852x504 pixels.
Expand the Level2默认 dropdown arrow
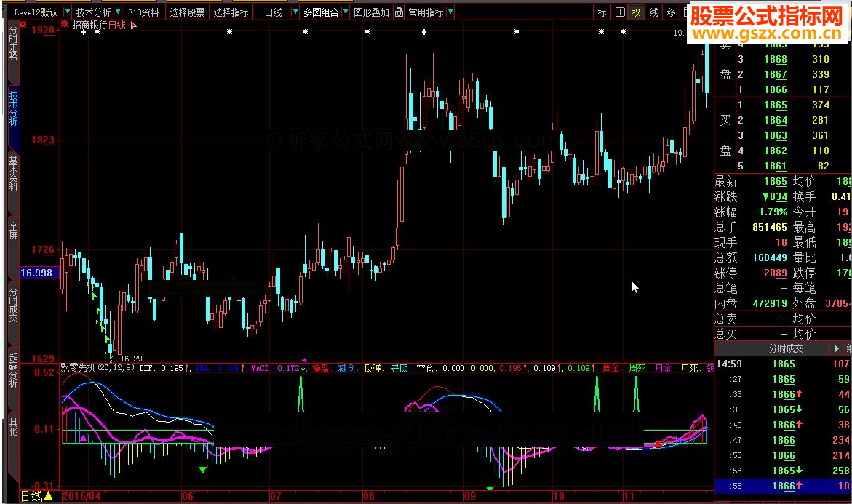[x=66, y=12]
